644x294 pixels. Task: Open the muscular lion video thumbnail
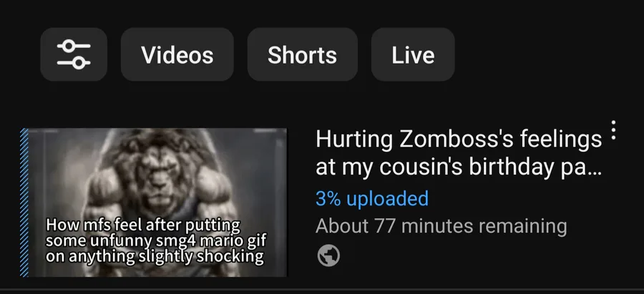(x=154, y=202)
